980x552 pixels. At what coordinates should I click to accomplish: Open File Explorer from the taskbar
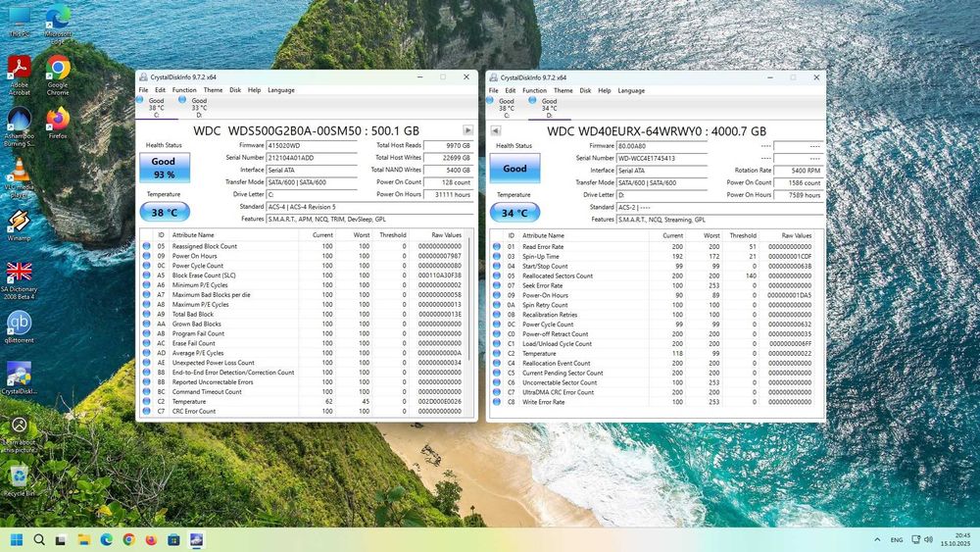[x=83, y=539]
